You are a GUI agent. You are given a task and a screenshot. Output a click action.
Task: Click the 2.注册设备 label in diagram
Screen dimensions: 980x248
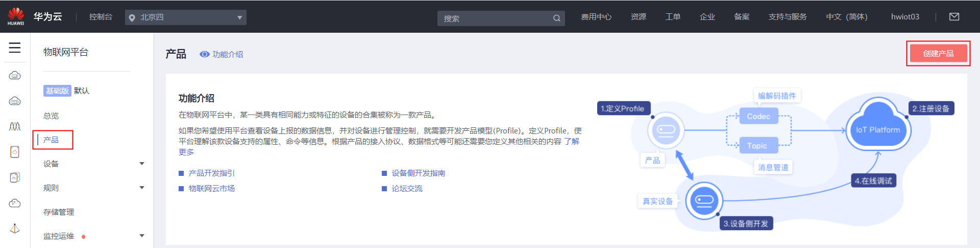(931, 108)
